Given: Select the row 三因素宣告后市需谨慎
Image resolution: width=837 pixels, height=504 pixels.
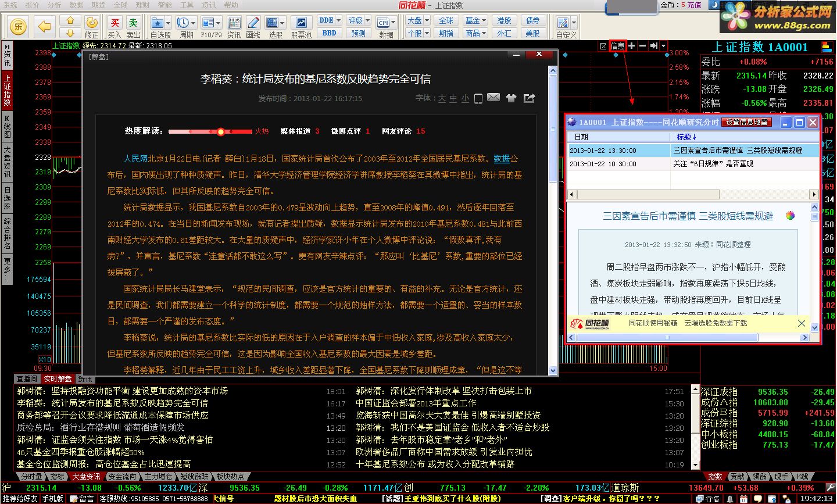Looking at the screenshot, I should coord(693,150).
